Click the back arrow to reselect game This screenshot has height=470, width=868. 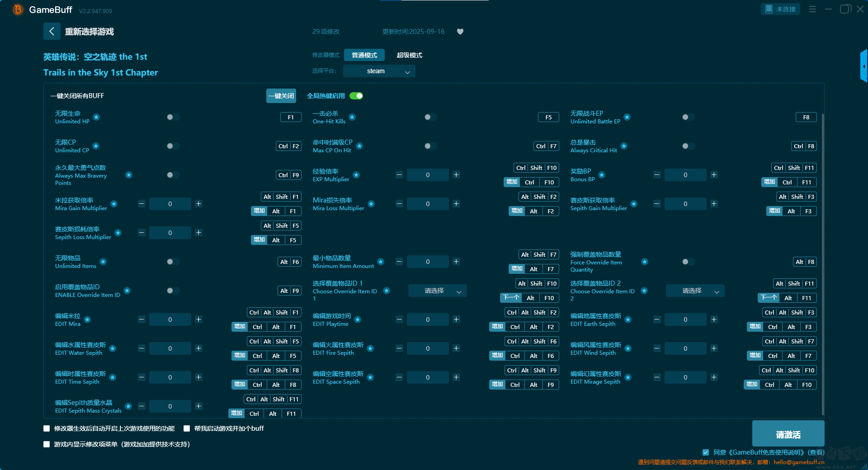tap(52, 31)
